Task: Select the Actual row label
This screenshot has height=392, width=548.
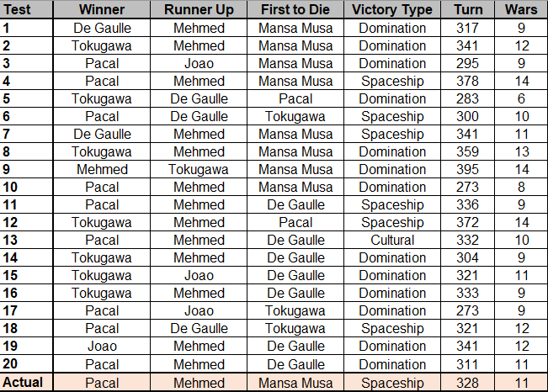Action: tap(26, 382)
